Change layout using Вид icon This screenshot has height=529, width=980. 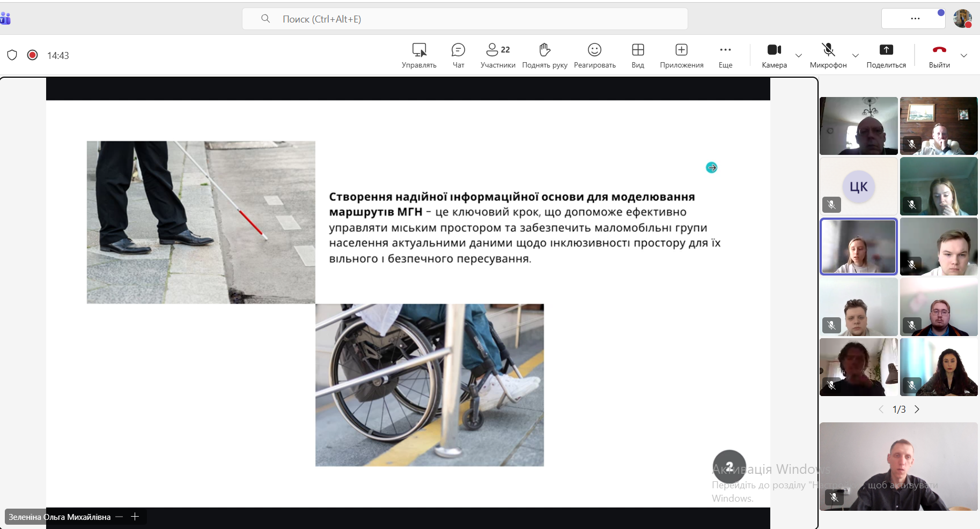(638, 55)
